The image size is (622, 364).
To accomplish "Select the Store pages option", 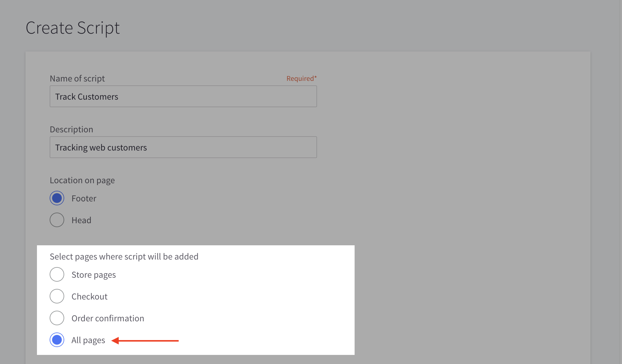I will click(57, 274).
